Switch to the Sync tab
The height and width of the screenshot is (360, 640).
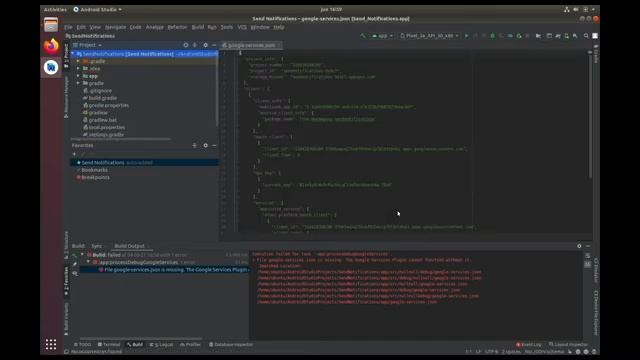pos(97,246)
